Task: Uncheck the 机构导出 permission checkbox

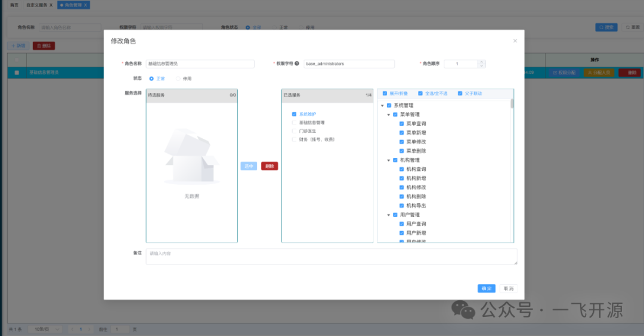Action: (402, 206)
